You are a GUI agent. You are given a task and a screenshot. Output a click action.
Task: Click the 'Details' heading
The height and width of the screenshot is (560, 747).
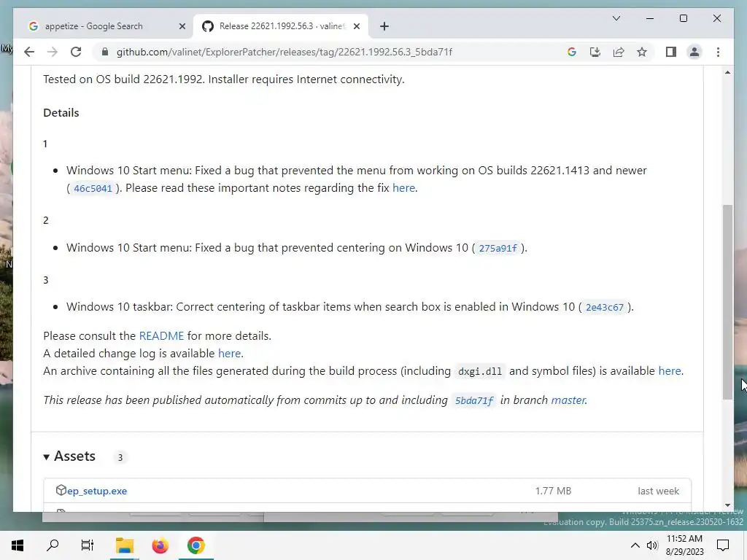pyautogui.click(x=61, y=113)
